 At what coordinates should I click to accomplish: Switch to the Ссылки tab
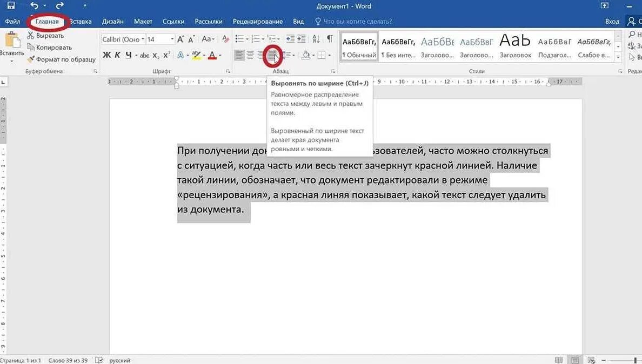173,21
